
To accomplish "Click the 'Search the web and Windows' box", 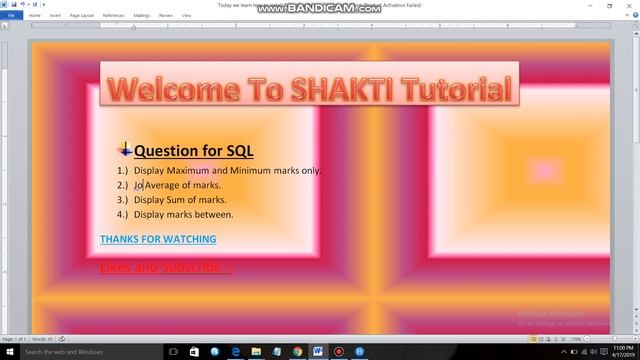I will 91,352.
